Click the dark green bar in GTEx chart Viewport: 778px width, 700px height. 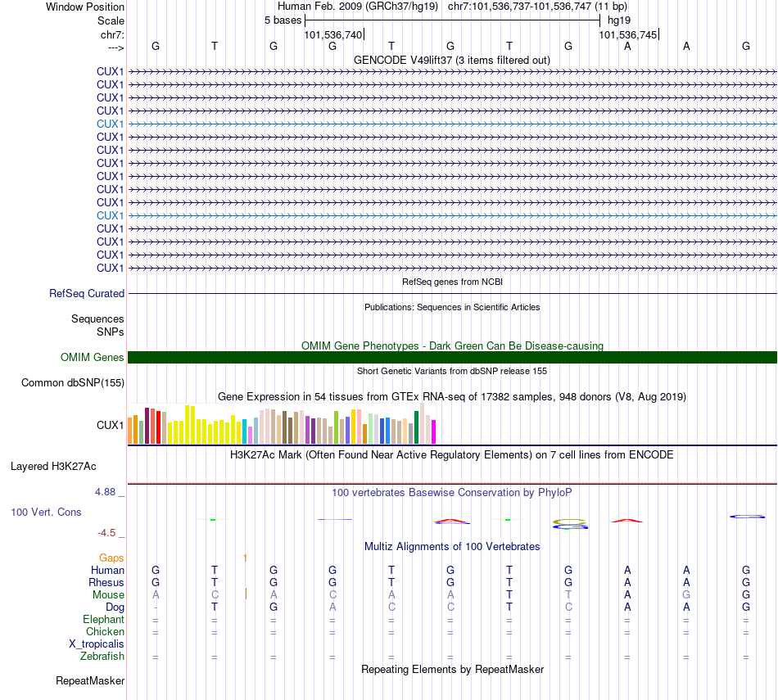tap(416, 427)
